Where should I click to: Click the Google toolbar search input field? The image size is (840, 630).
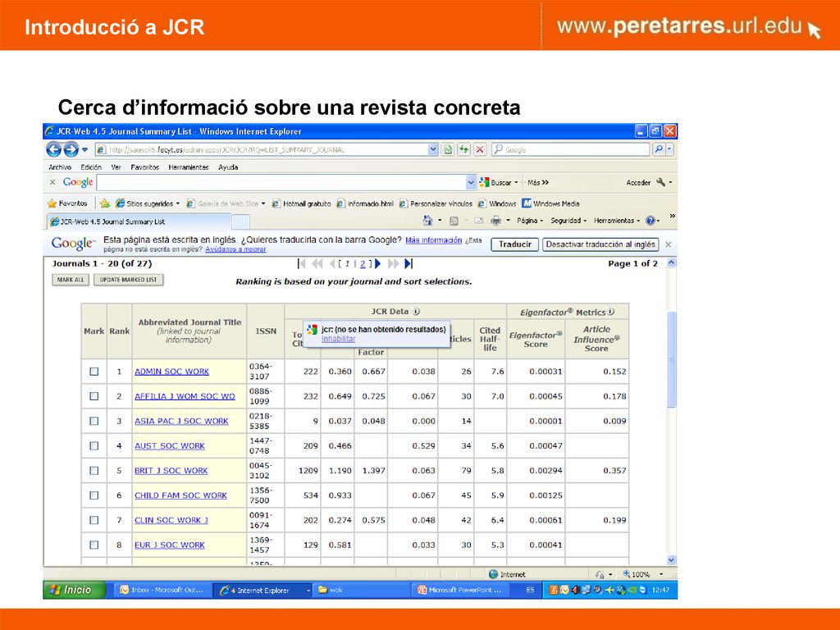coord(281,182)
